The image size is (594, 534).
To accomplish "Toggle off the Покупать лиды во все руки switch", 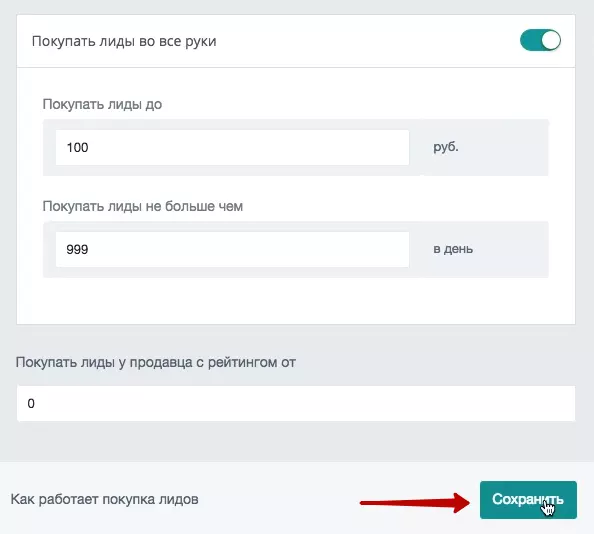I will click(x=540, y=40).
